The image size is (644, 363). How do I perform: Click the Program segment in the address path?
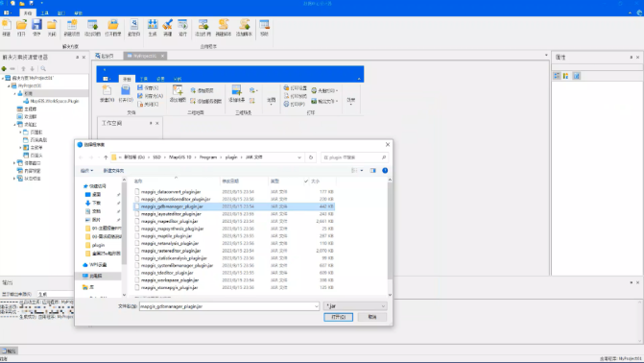click(x=208, y=157)
